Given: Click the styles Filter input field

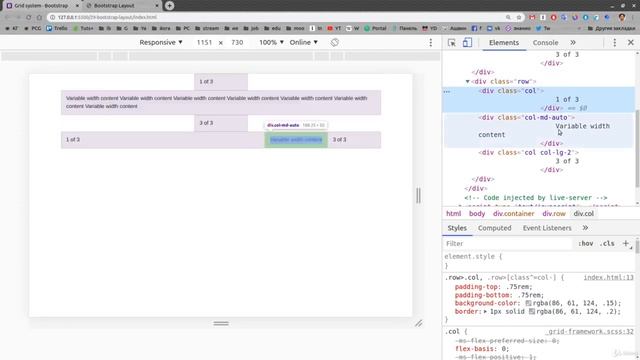Looking at the screenshot, I should (508, 243).
